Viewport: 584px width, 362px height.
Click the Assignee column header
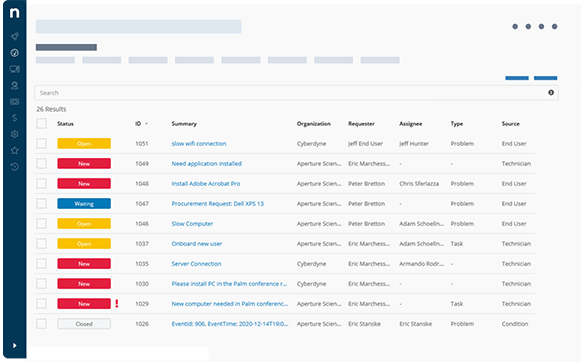(x=411, y=124)
